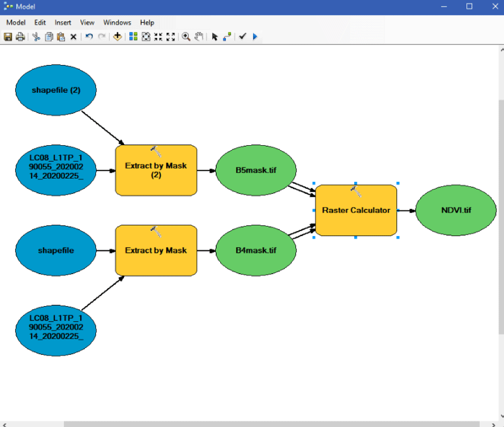This screenshot has width=504, height=427.
Task: Click the Full Extent icon
Action: [146, 37]
